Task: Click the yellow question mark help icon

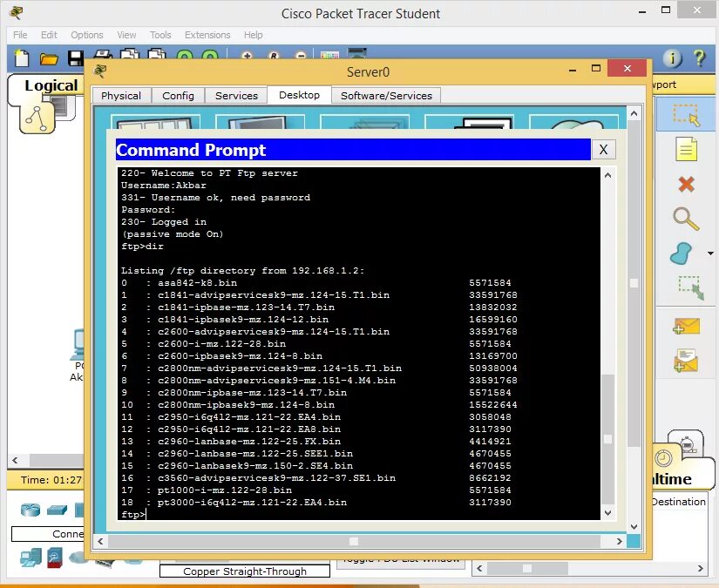Action: tap(699, 58)
